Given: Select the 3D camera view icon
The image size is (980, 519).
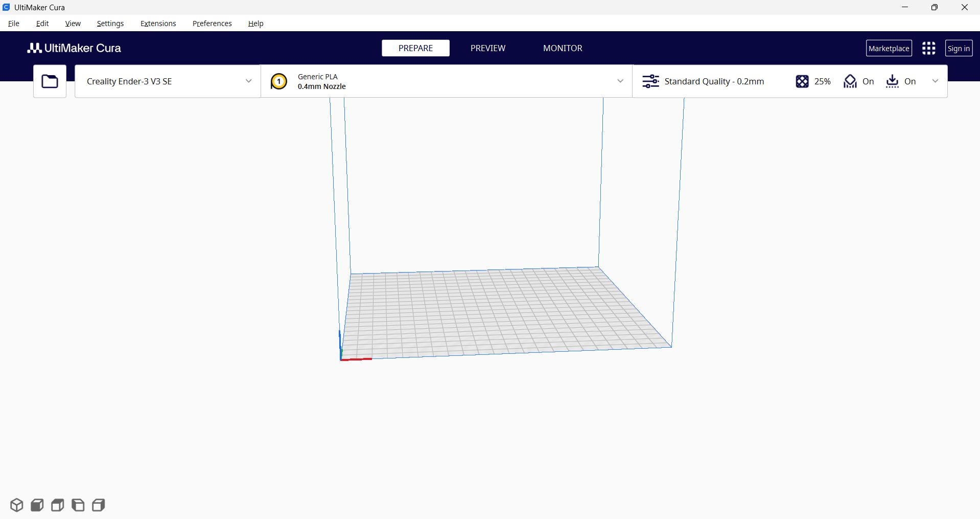Looking at the screenshot, I should (16, 505).
